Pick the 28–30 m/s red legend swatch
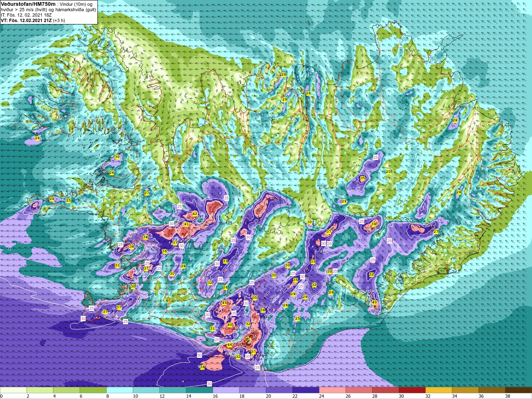 [386, 391]
